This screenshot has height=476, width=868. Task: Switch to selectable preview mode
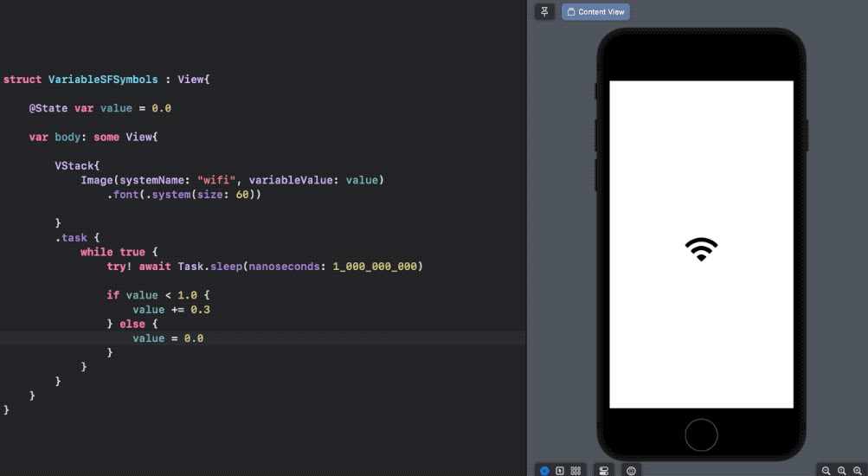point(560,471)
